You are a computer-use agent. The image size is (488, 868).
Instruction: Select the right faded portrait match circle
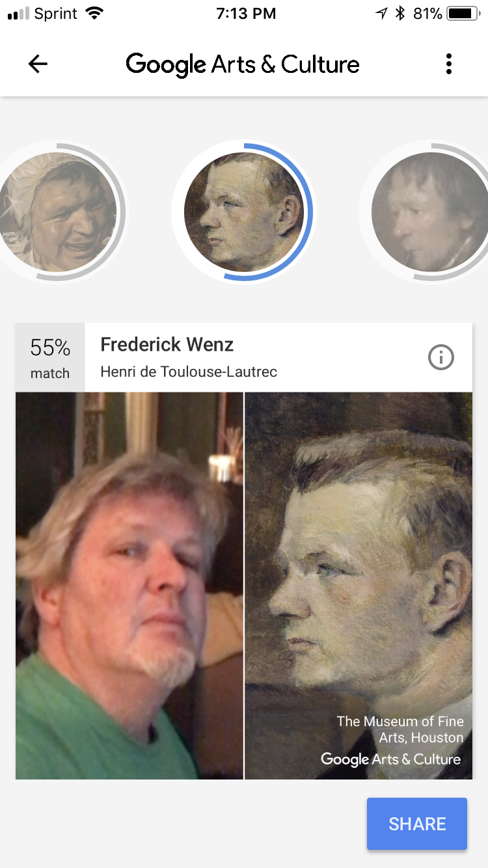[x=430, y=211]
